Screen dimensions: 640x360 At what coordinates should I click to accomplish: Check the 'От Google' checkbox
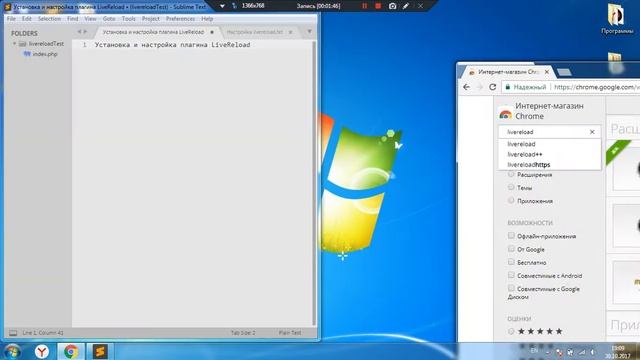pyautogui.click(x=511, y=249)
